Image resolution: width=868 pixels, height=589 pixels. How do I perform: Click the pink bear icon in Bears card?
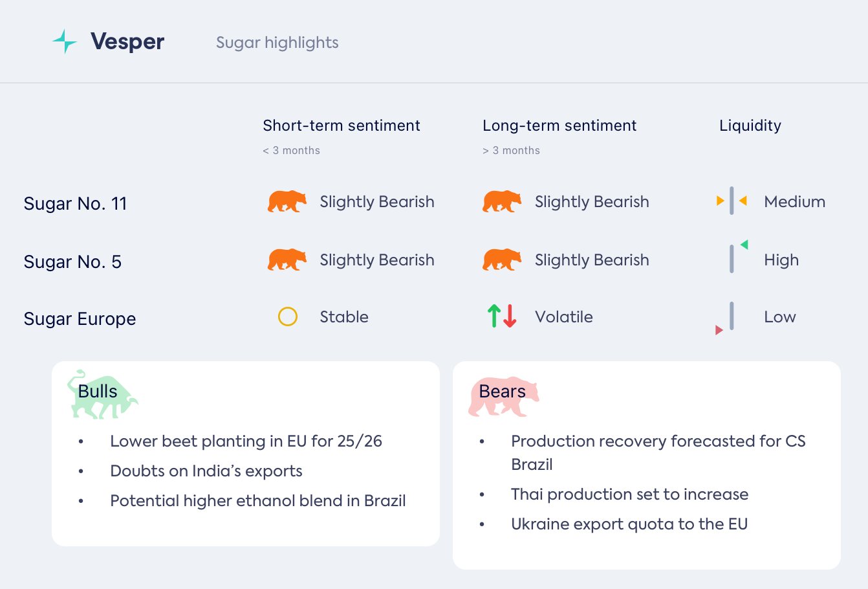pos(503,396)
